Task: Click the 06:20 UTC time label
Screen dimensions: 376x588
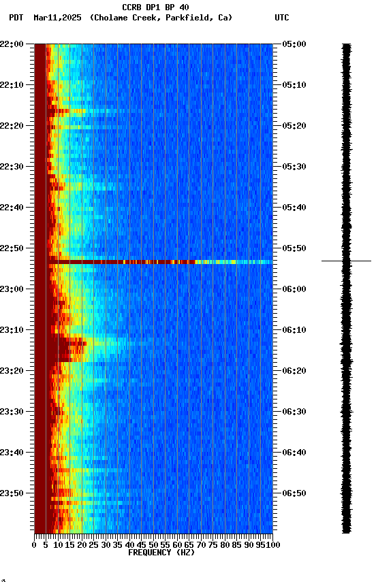Action: pos(294,372)
